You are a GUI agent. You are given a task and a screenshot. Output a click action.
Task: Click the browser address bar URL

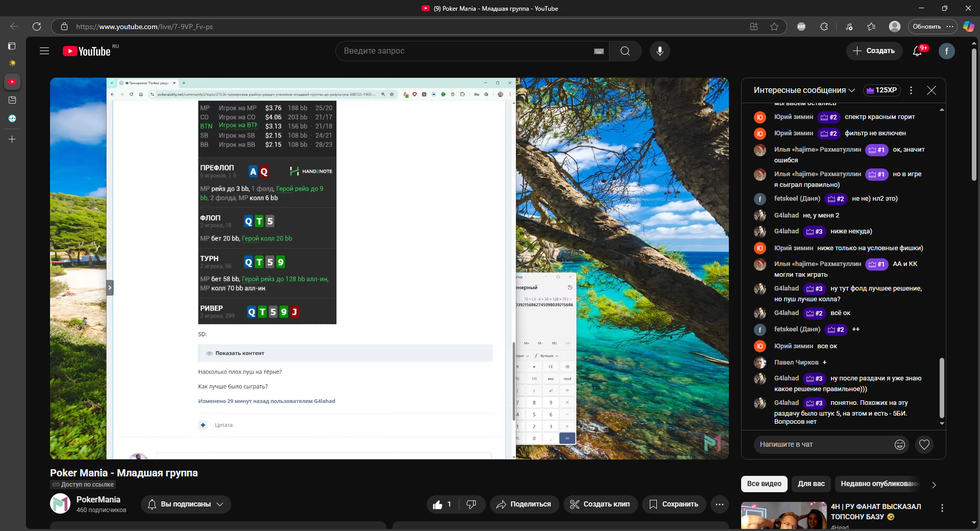point(144,27)
